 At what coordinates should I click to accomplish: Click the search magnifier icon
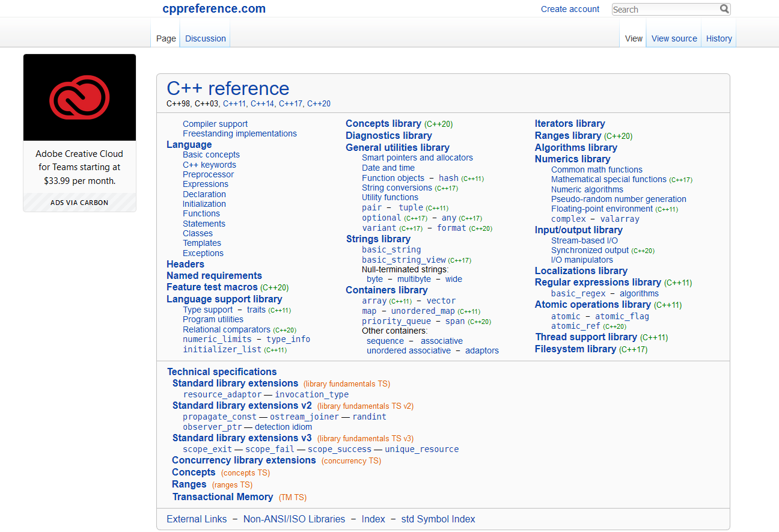[x=724, y=9]
